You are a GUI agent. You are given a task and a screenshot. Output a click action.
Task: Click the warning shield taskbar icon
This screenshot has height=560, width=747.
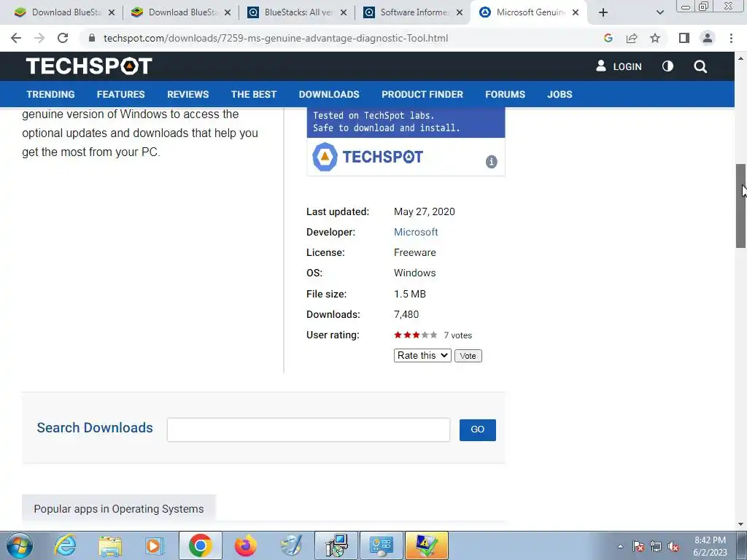pos(426,545)
